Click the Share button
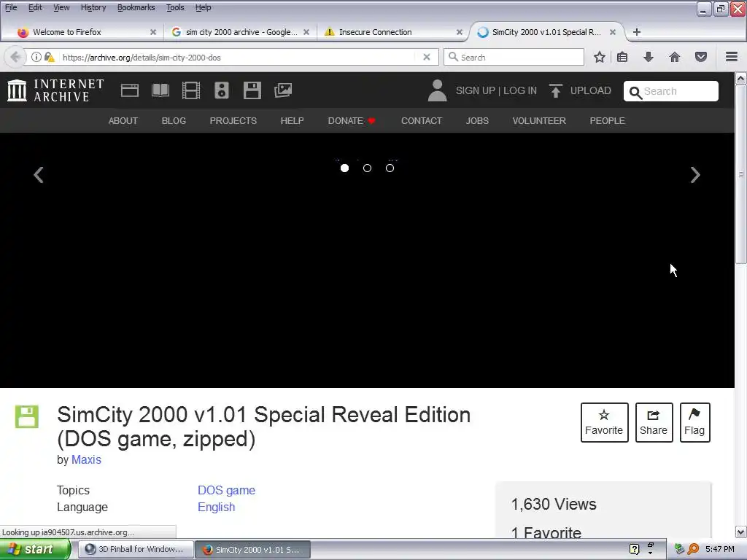Viewport: 747px width, 560px height. tap(654, 422)
